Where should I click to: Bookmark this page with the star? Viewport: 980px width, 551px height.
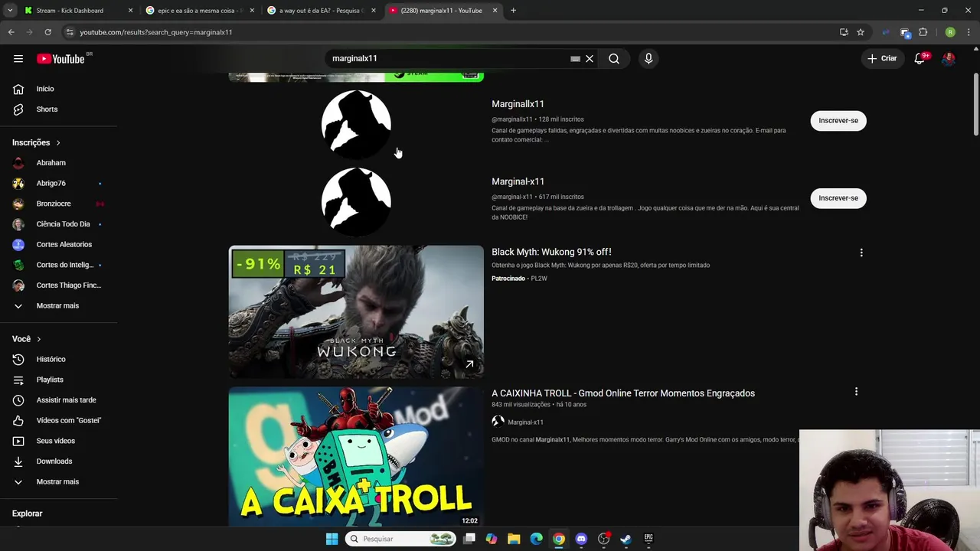[861, 32]
